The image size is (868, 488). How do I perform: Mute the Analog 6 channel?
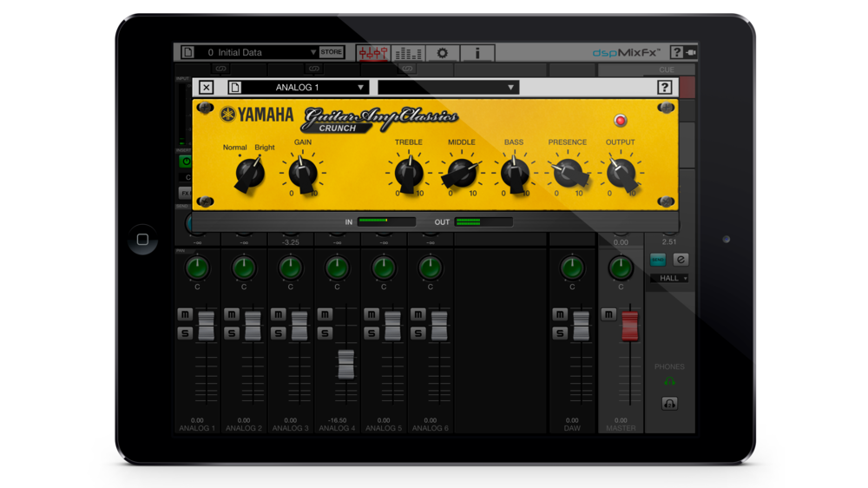pyautogui.click(x=418, y=314)
